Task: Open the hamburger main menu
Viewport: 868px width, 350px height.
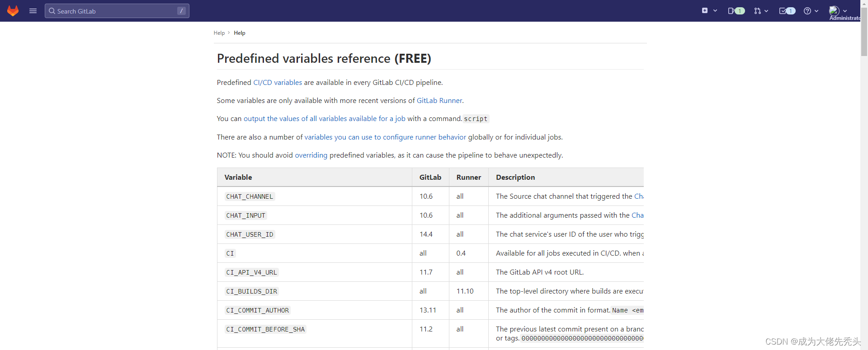Action: 33,11
